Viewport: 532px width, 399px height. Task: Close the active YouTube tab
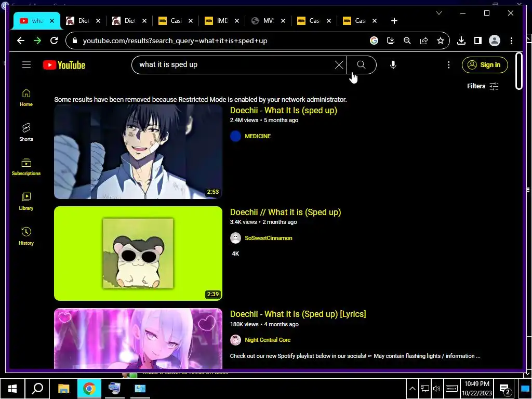(x=52, y=21)
